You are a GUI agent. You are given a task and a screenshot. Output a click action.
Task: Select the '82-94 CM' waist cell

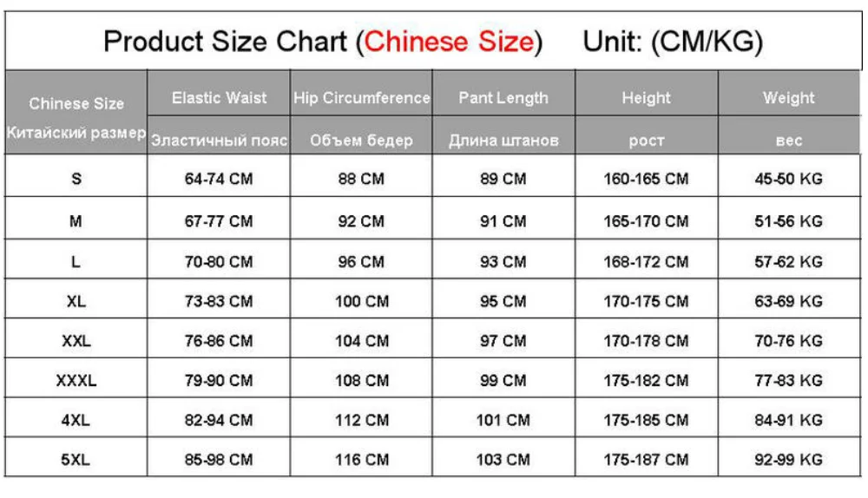[x=219, y=420]
